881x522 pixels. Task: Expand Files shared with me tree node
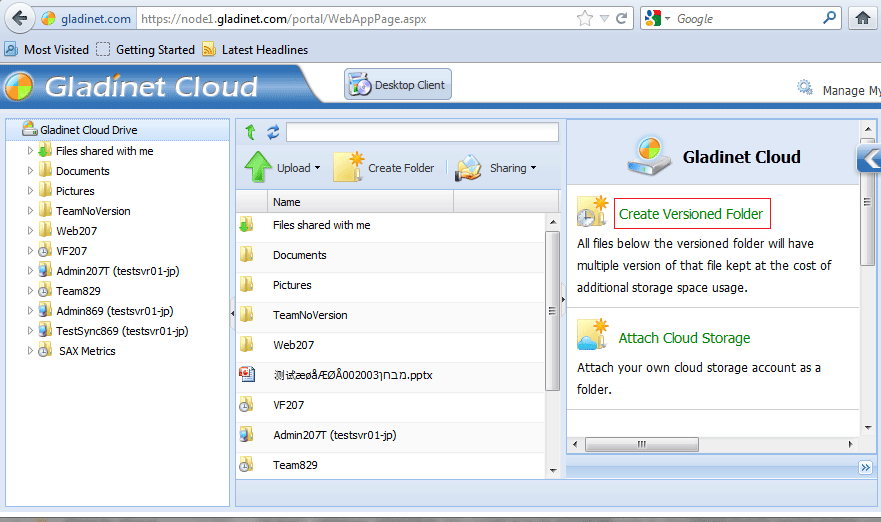(x=30, y=151)
